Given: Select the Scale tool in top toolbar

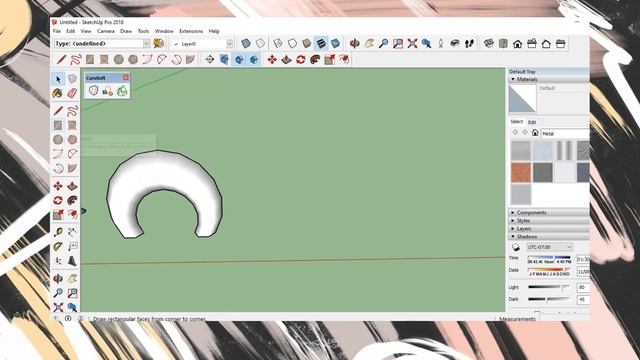Looking at the screenshot, I should pyautogui.click(x=329, y=60).
